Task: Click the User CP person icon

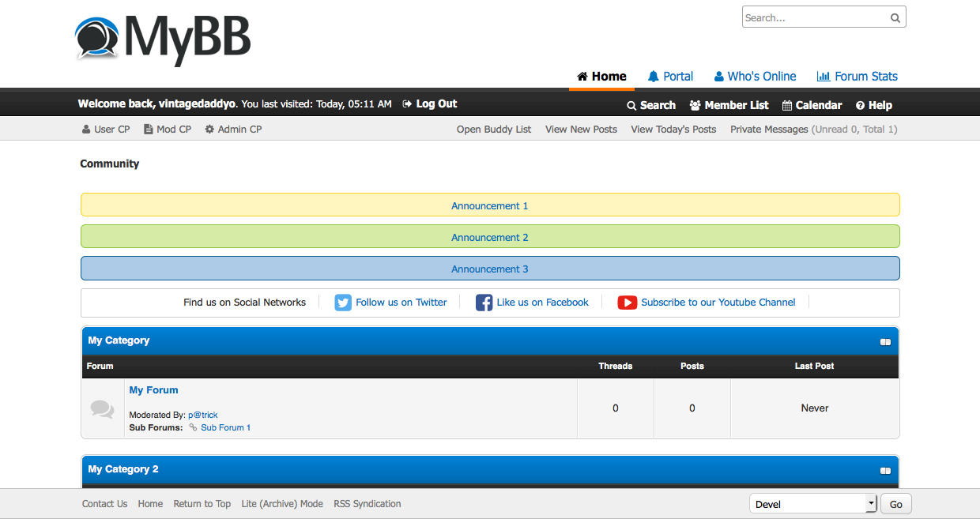Action: (86, 129)
